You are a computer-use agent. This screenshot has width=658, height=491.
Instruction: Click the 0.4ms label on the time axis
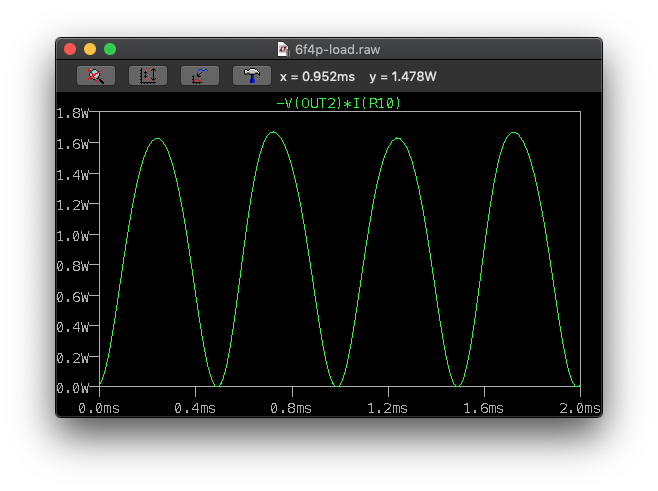[x=194, y=408]
